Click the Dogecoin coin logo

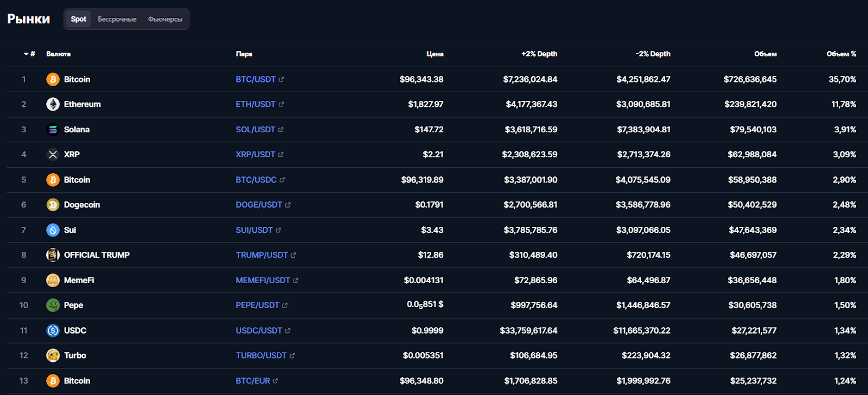[53, 205]
